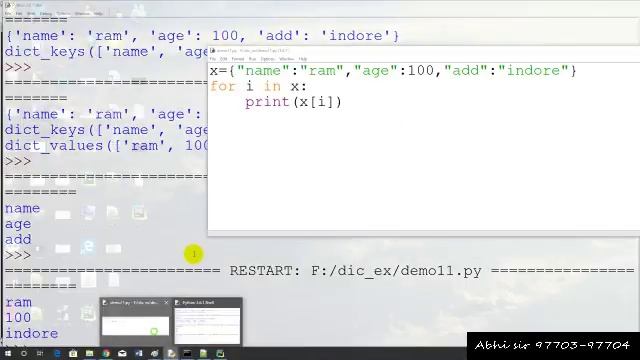640x360 pixels.
Task: Open Format menu in demo11.py editor
Action: pos(238,59)
